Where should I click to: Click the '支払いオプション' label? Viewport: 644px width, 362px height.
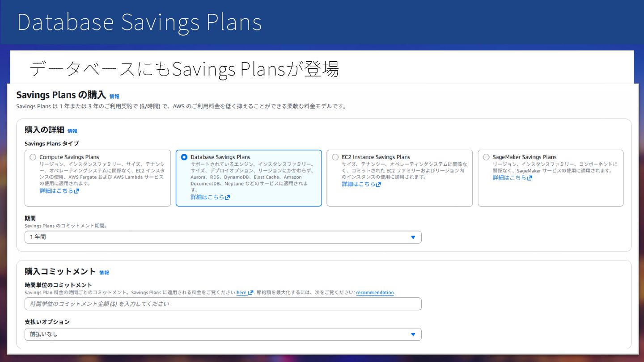(x=47, y=322)
